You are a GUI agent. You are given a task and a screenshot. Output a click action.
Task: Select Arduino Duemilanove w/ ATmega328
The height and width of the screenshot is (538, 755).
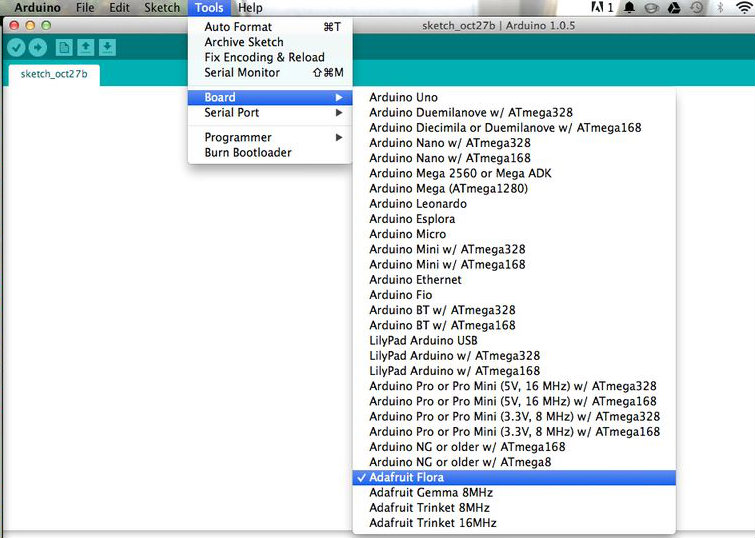(514, 113)
